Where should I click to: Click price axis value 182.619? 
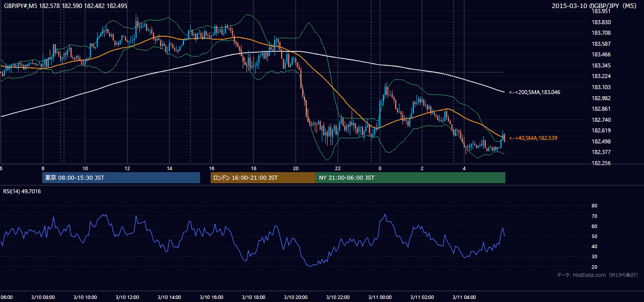pyautogui.click(x=601, y=130)
